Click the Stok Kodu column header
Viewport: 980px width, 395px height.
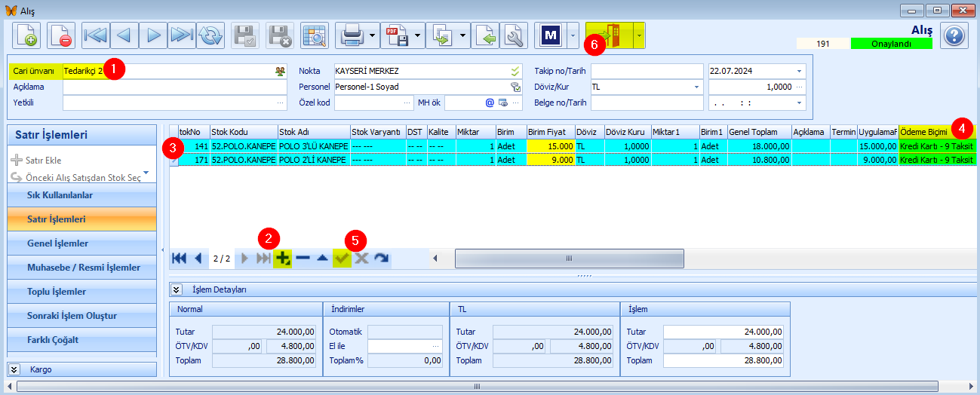[244, 131]
